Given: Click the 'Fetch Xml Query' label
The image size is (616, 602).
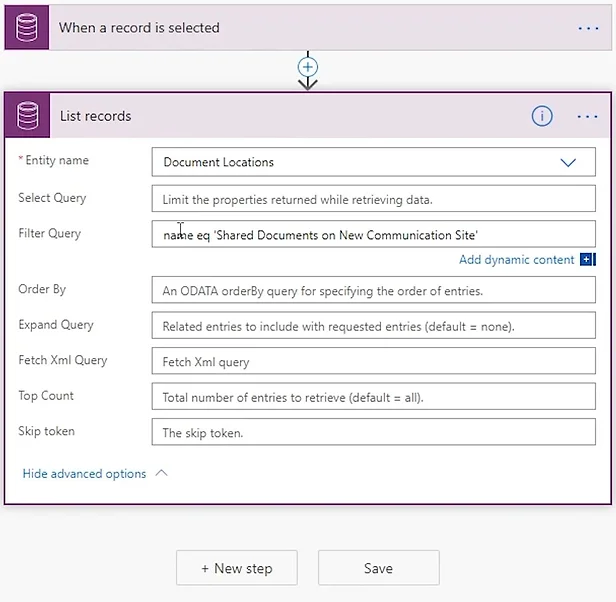Looking at the screenshot, I should tap(63, 360).
